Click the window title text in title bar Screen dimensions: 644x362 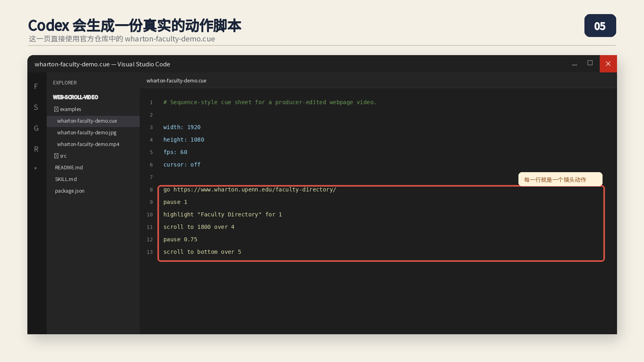[x=102, y=64]
